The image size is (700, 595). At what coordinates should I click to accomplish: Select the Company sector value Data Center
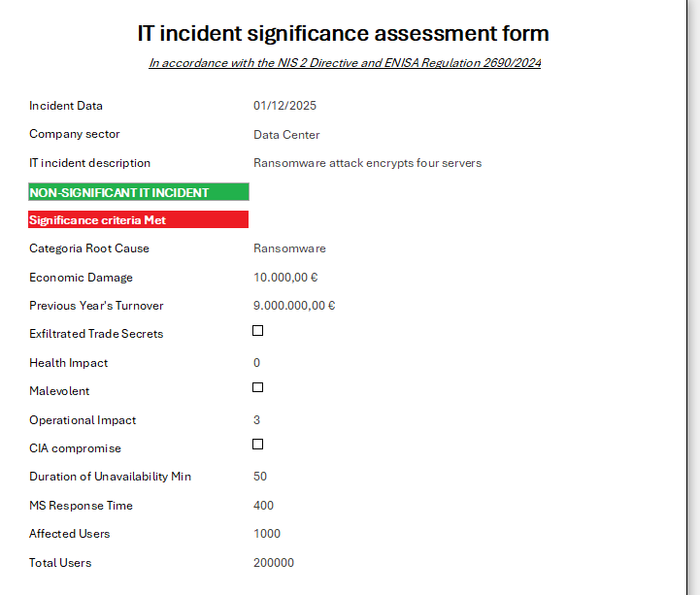(x=286, y=135)
